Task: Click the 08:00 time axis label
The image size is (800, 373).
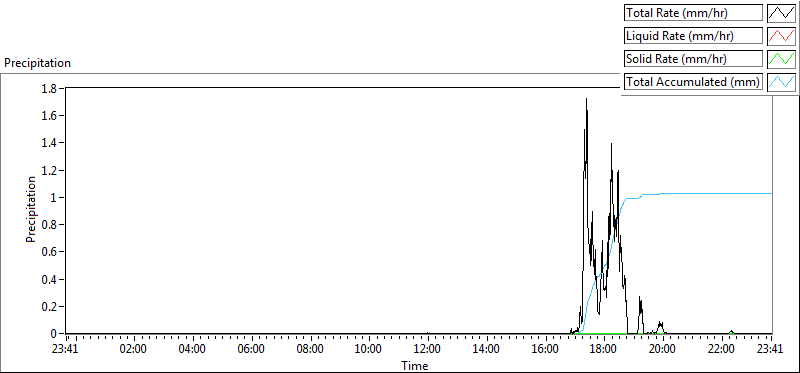Action: [310, 350]
